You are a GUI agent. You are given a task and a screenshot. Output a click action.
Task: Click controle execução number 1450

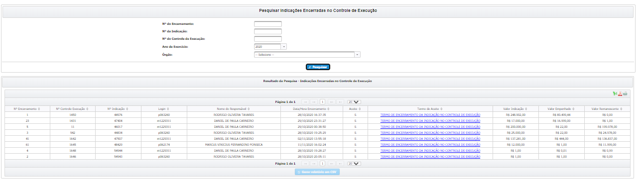[x=73, y=114]
